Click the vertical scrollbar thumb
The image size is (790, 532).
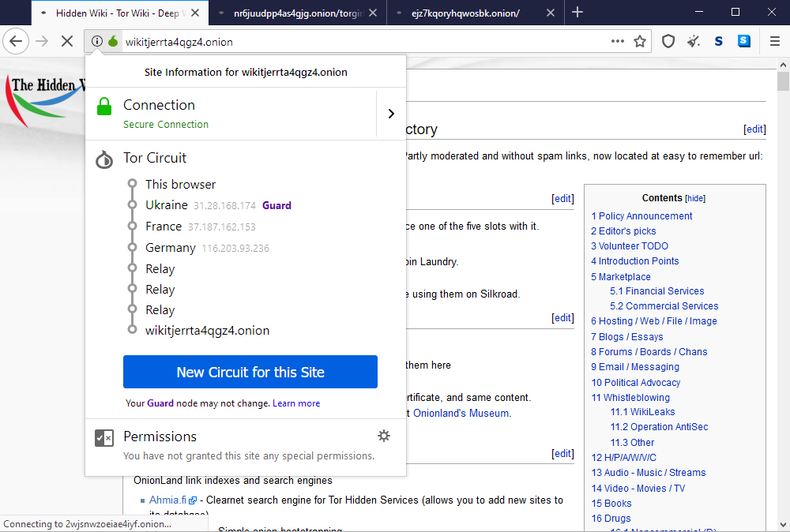783,81
